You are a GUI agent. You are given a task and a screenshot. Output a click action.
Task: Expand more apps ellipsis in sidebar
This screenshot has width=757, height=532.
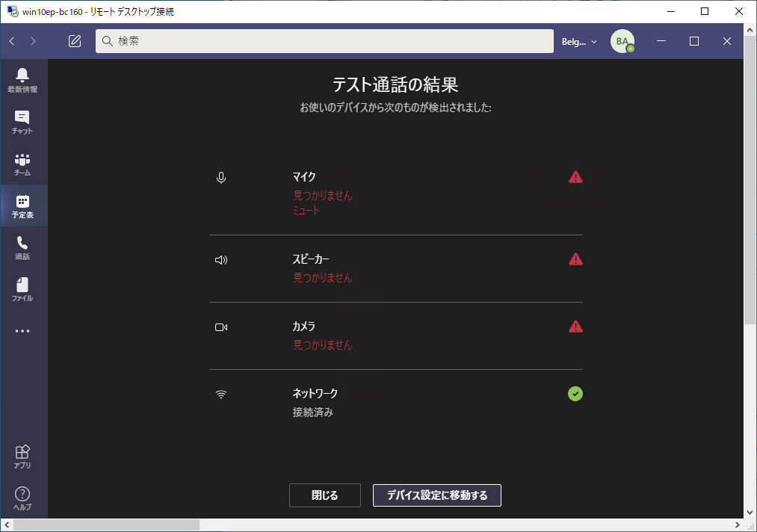click(x=22, y=331)
